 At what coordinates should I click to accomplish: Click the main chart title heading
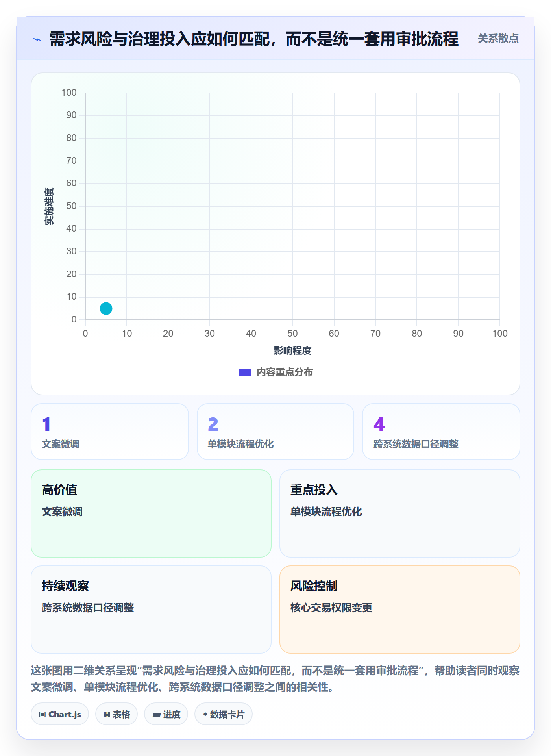pos(254,39)
